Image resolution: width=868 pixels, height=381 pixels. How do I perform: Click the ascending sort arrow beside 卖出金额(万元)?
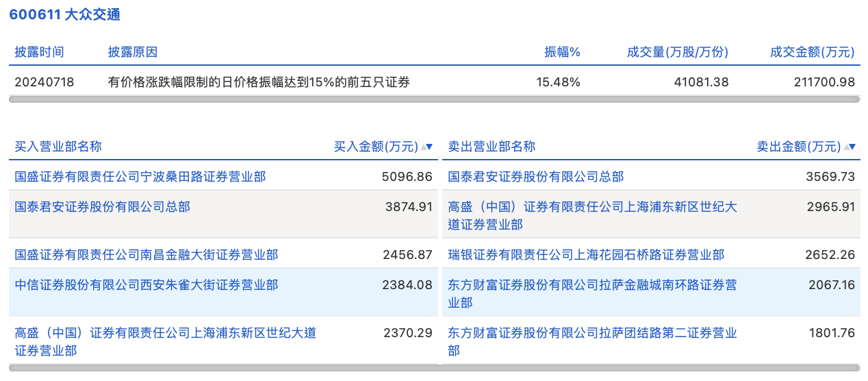click(847, 147)
